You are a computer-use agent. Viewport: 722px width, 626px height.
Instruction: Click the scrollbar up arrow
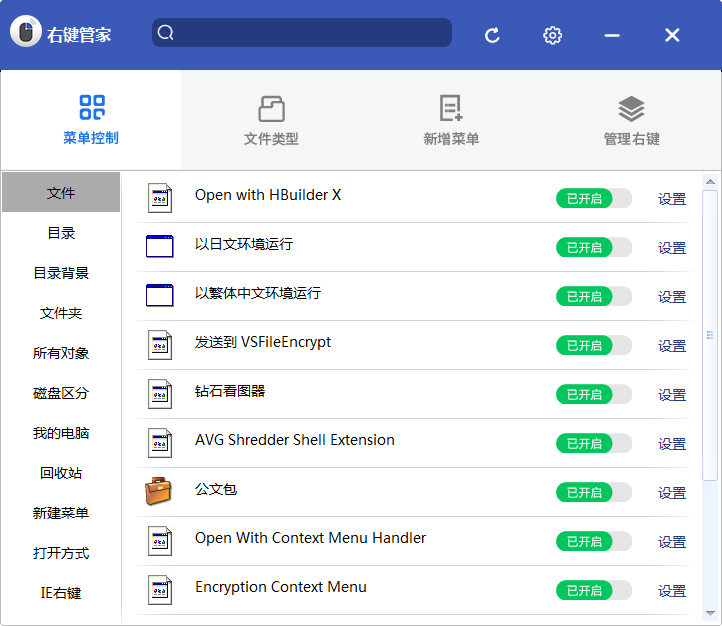coord(710,182)
